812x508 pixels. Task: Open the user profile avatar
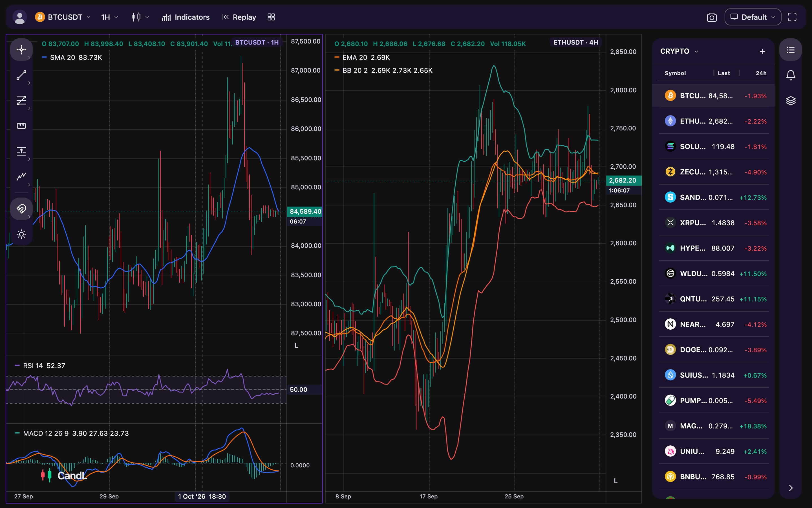pyautogui.click(x=20, y=17)
